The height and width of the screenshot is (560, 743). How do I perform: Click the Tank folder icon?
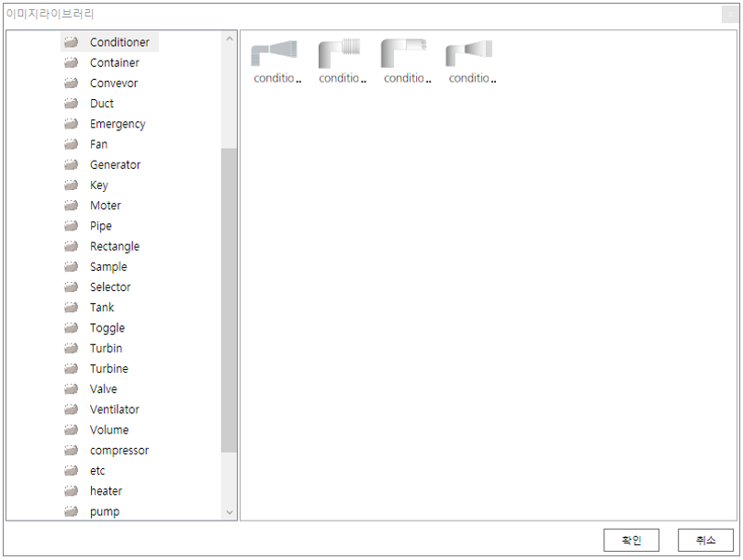(x=71, y=307)
